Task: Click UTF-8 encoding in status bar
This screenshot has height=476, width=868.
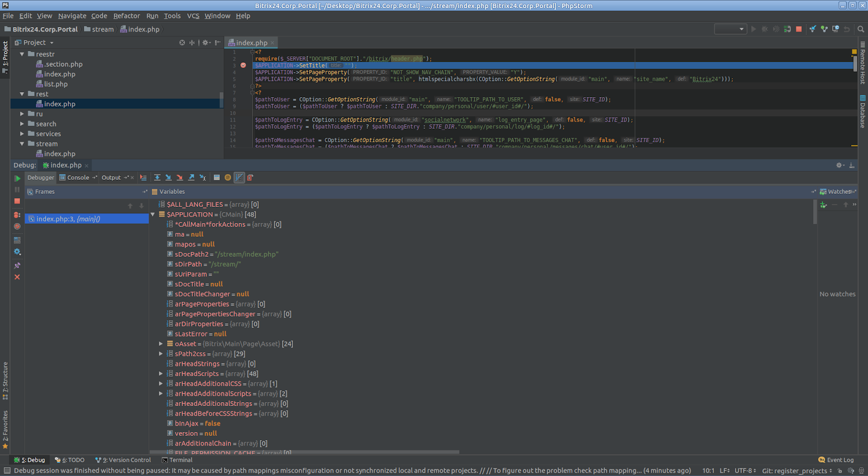Action: 745,471
